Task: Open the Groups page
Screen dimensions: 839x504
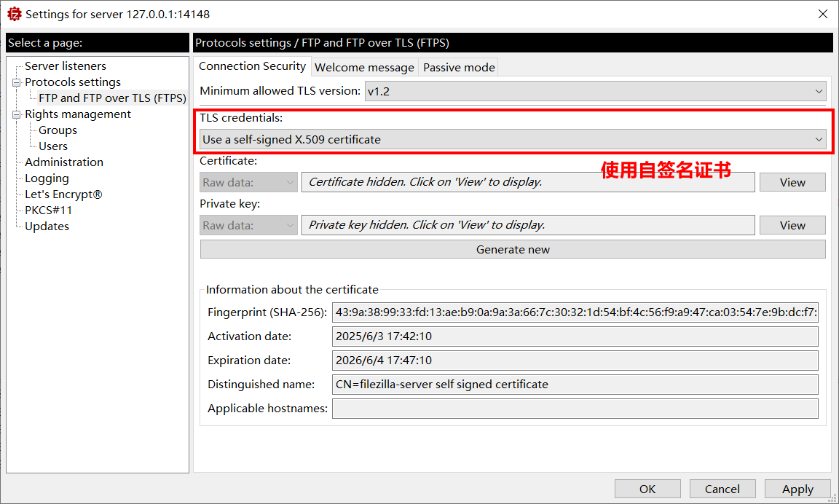Action: 58,130
